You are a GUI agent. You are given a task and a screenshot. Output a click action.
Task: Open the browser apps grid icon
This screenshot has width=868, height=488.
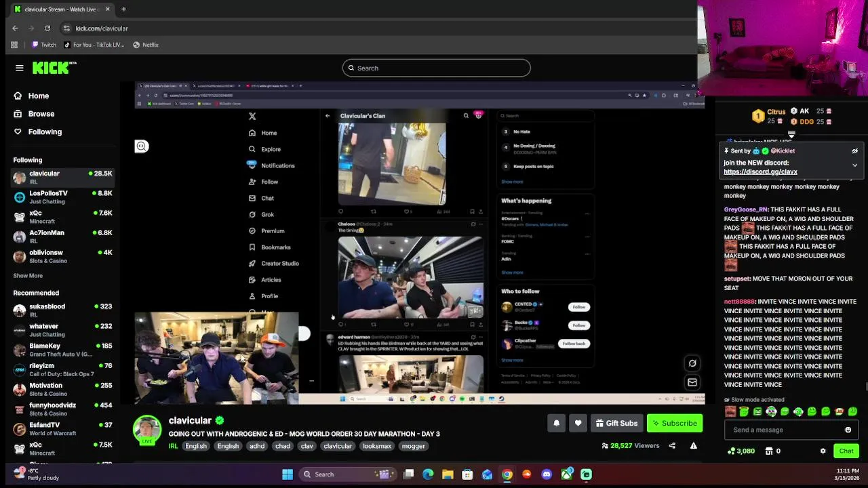coord(14,45)
